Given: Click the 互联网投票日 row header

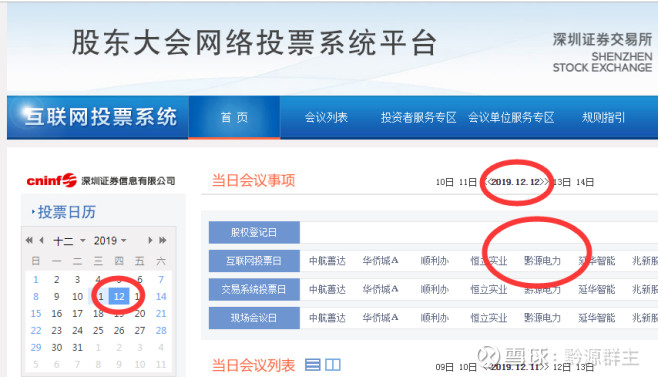Looking at the screenshot, I should coord(254,261).
